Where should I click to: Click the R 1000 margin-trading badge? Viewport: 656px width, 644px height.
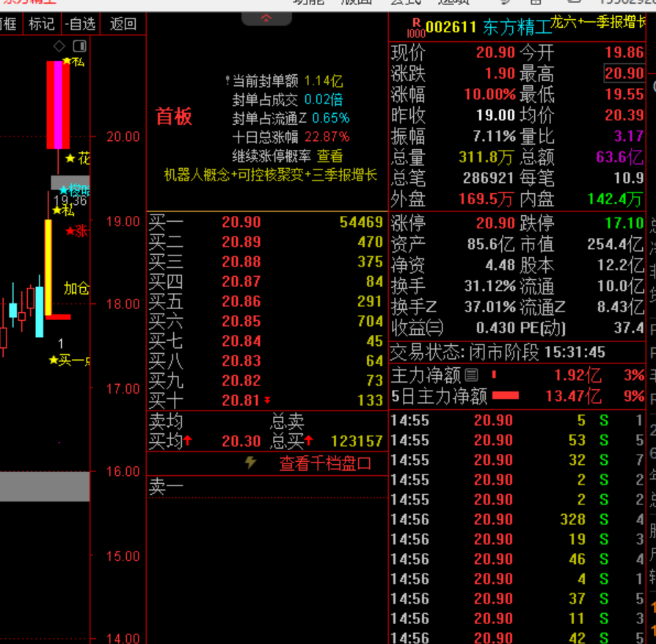coord(416,28)
